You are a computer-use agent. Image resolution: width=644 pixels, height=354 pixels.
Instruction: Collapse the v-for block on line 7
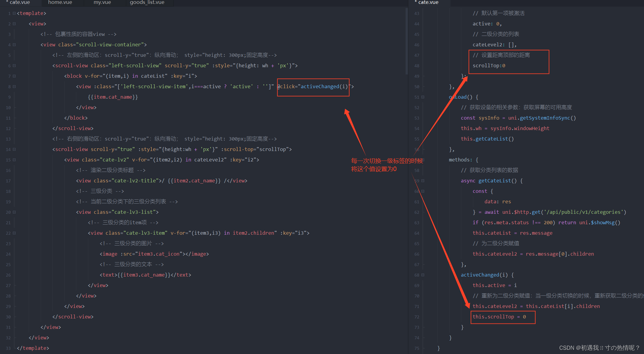coord(14,76)
